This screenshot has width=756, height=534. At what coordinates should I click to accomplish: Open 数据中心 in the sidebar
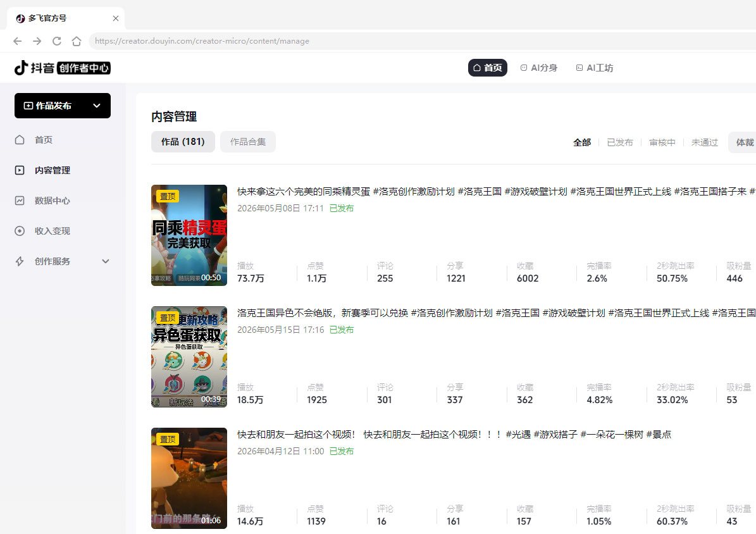pos(52,201)
